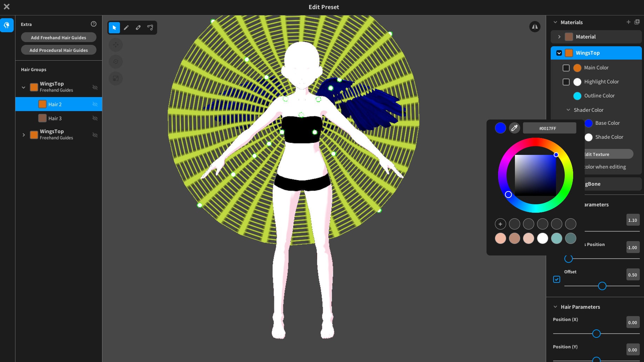
Task: Click the mirror/flip icon above the viewport
Action: 535,27
